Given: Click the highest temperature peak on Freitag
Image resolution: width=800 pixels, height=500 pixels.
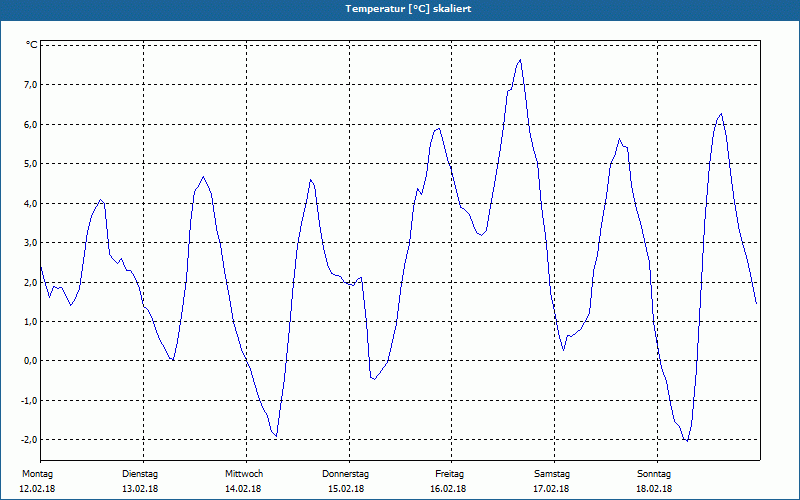Looking at the screenshot, I should coord(520,60).
